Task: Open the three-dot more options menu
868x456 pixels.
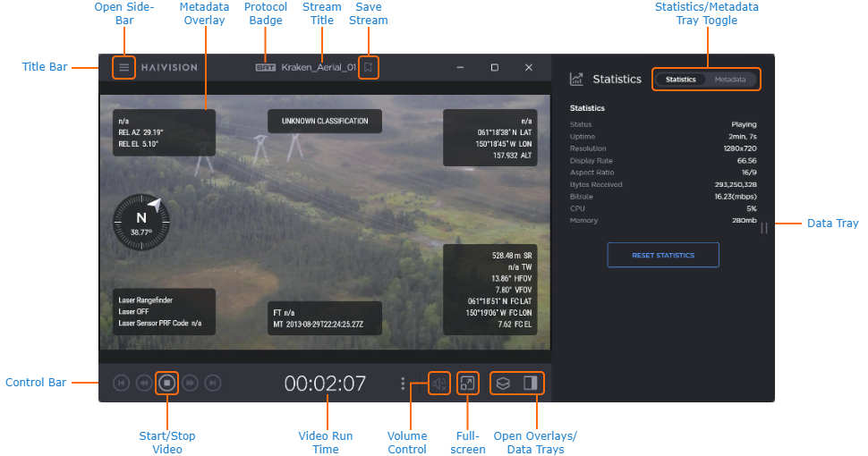Action: point(403,384)
